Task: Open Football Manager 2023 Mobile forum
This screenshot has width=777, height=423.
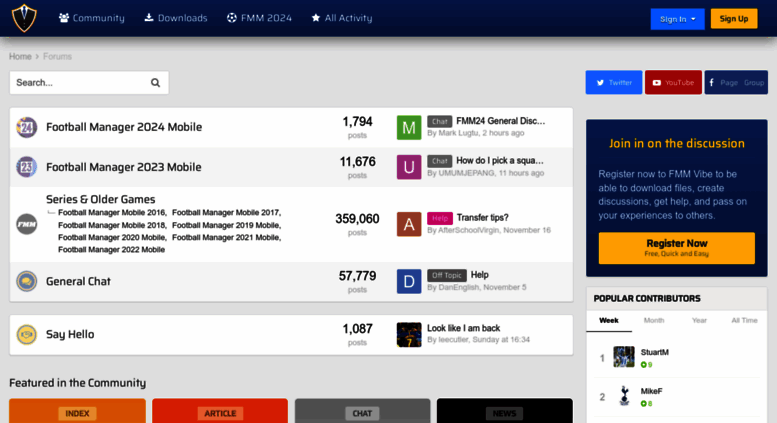Action: tap(124, 167)
